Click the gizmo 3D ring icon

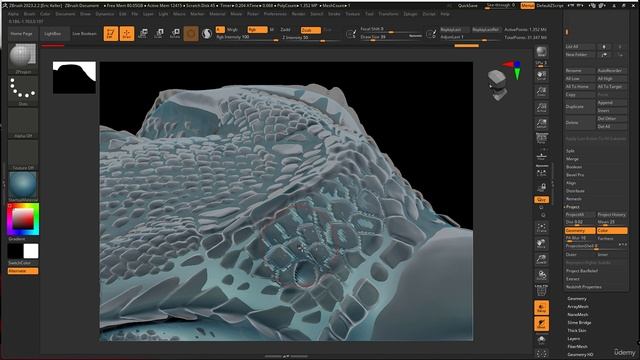(x=191, y=33)
